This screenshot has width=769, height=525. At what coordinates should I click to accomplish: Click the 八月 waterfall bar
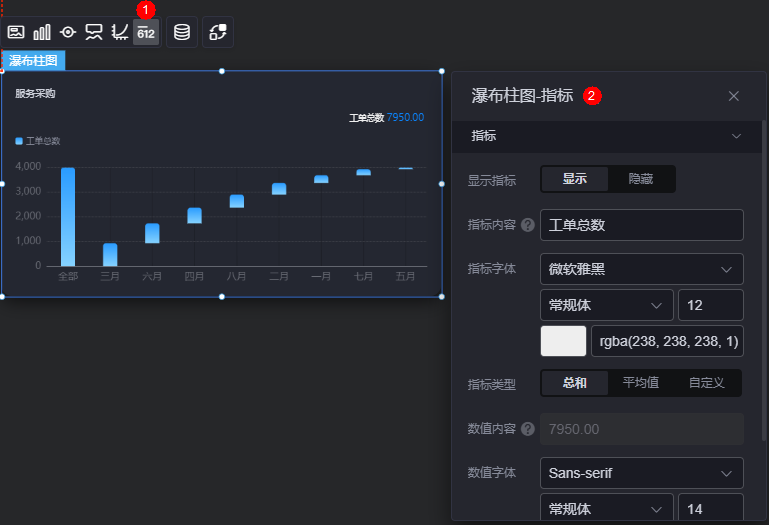pos(237,201)
